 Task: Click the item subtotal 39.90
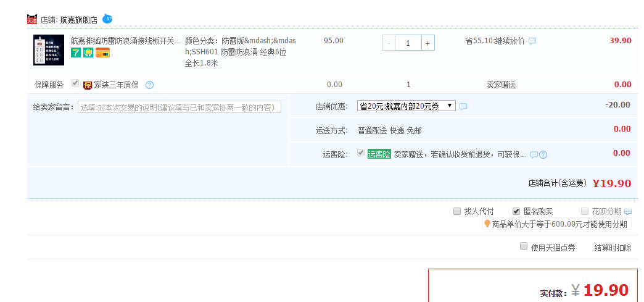[620, 40]
